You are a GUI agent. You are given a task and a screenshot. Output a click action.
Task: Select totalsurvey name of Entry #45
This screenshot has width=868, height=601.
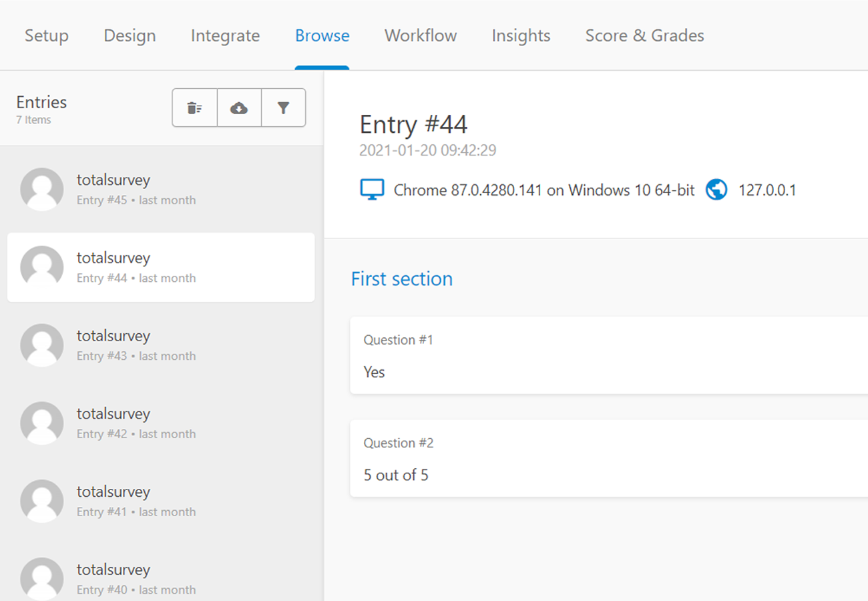tap(114, 180)
